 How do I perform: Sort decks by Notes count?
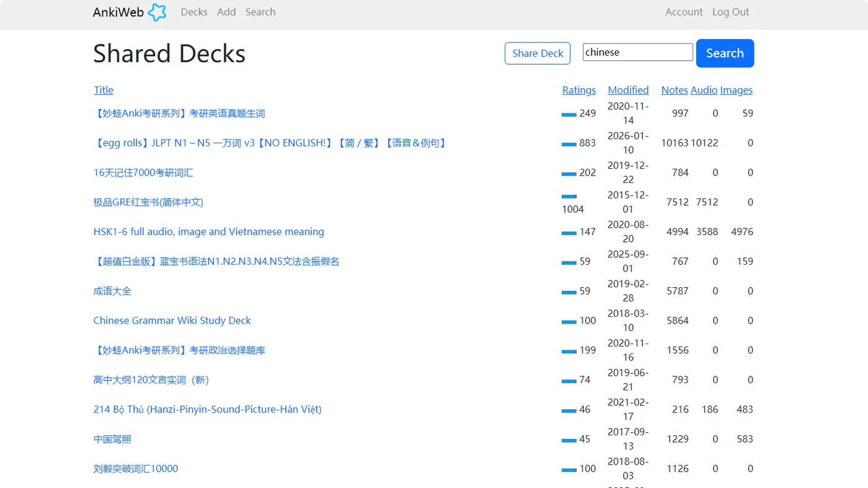pos(674,90)
